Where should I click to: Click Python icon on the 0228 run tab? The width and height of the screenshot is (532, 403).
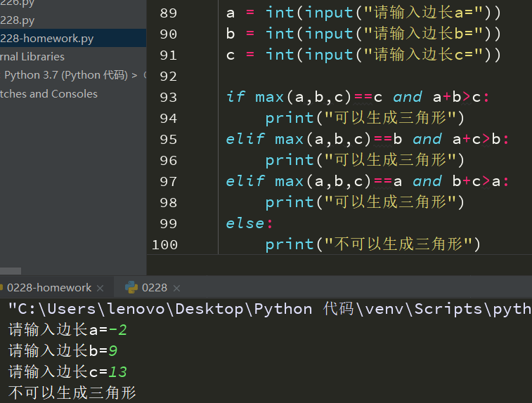coord(131,287)
